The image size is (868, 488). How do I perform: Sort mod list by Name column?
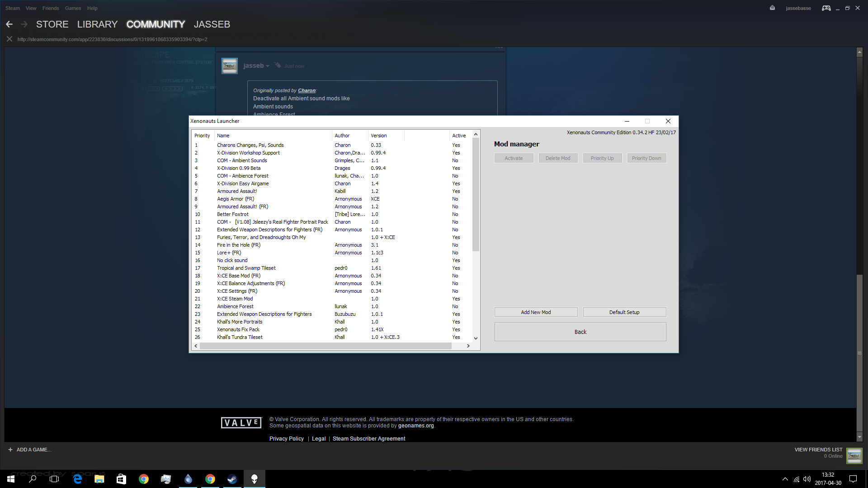click(x=273, y=136)
